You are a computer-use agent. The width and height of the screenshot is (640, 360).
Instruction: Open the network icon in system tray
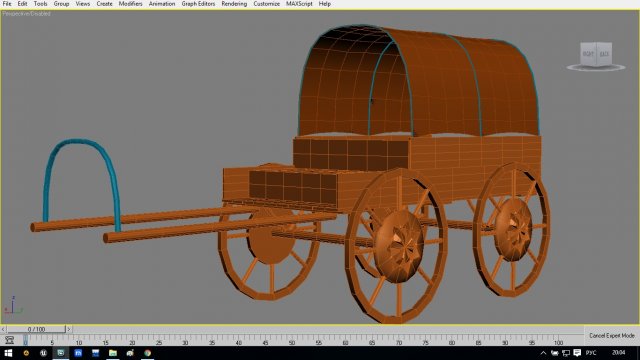566,353
